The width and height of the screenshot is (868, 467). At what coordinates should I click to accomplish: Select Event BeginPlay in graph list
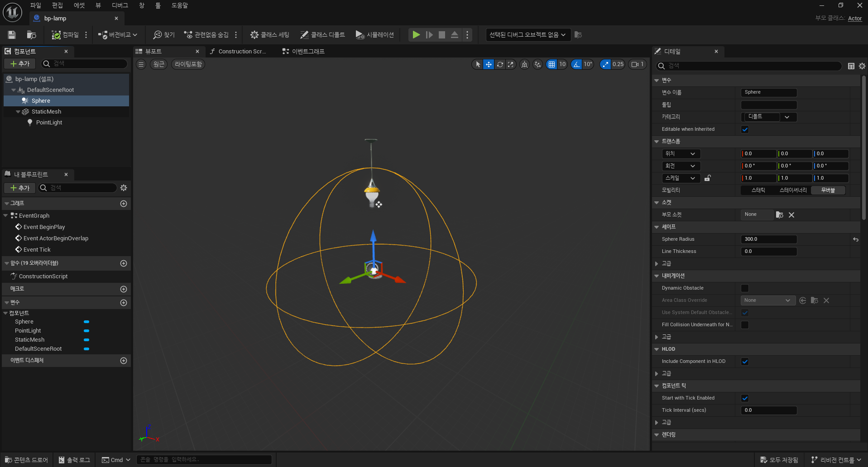[44, 227]
